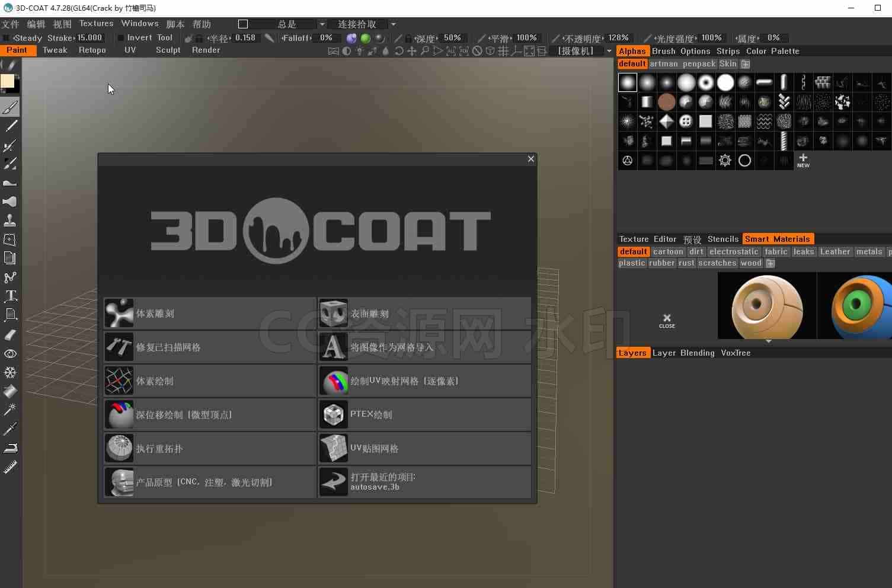Screen dimensions: 892x588
Task: Select the snowflake Freeze tool
Action: tap(10, 372)
